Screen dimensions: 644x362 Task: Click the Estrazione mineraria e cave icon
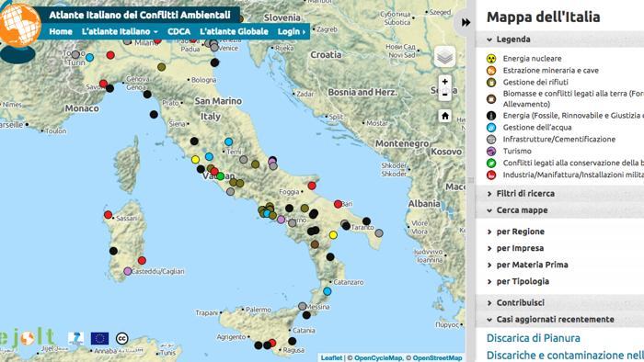click(x=491, y=71)
